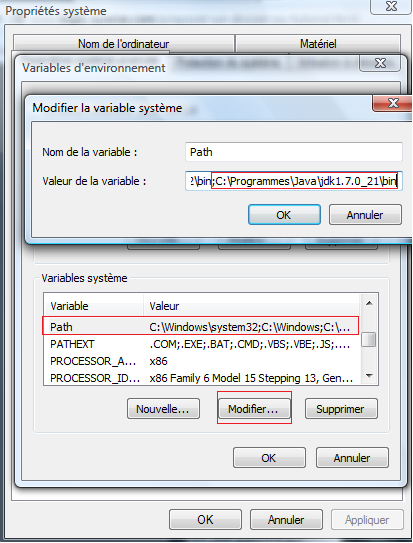Select the PATHEXT variable row

click(x=201, y=344)
